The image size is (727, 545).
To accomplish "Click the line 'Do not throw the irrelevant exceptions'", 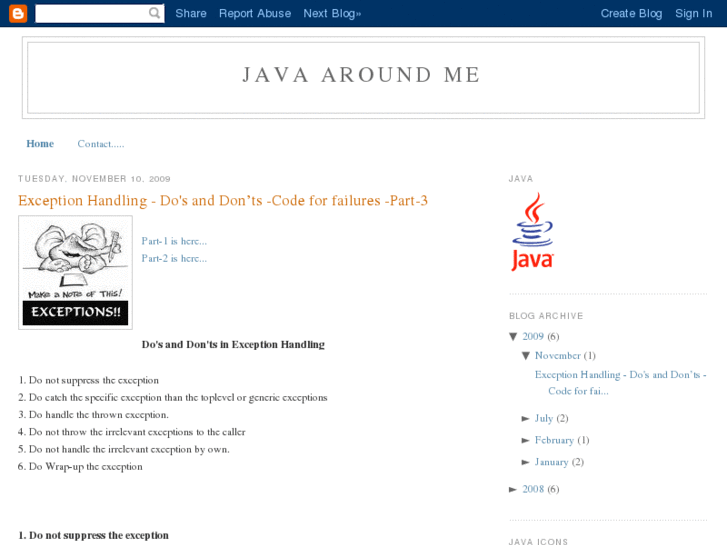I will click(132, 432).
